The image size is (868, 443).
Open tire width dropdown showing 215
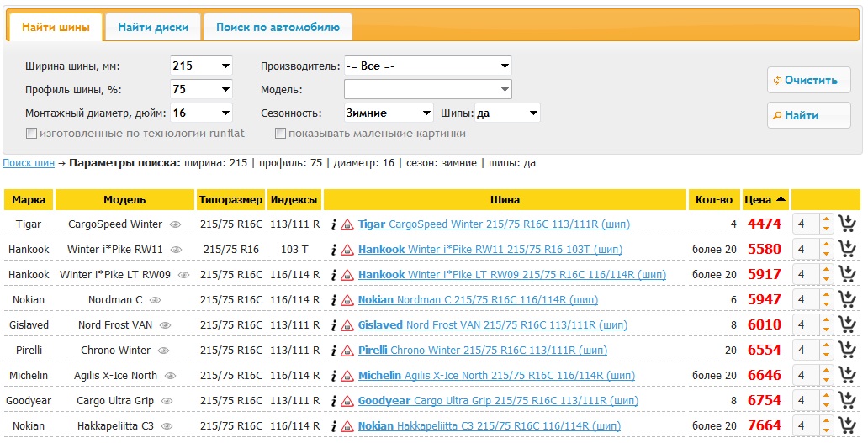201,66
